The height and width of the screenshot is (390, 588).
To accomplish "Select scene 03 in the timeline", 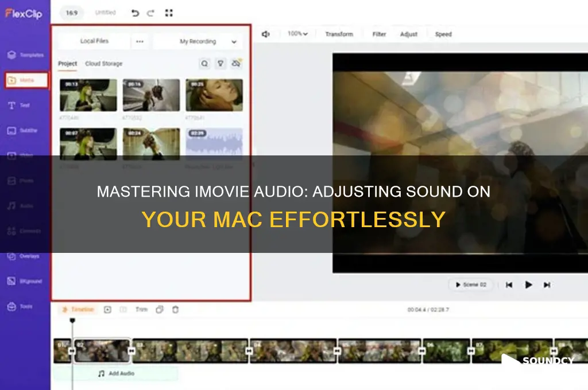I will tap(191, 350).
